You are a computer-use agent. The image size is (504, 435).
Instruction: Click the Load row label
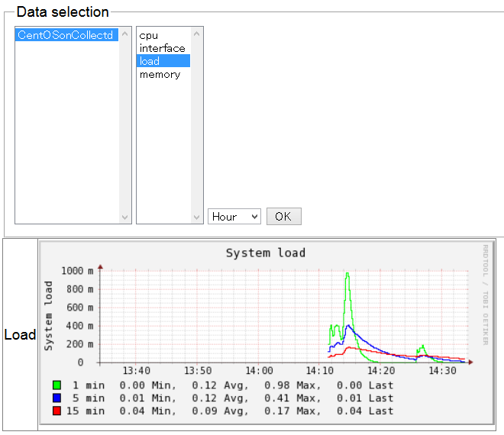[20, 334]
